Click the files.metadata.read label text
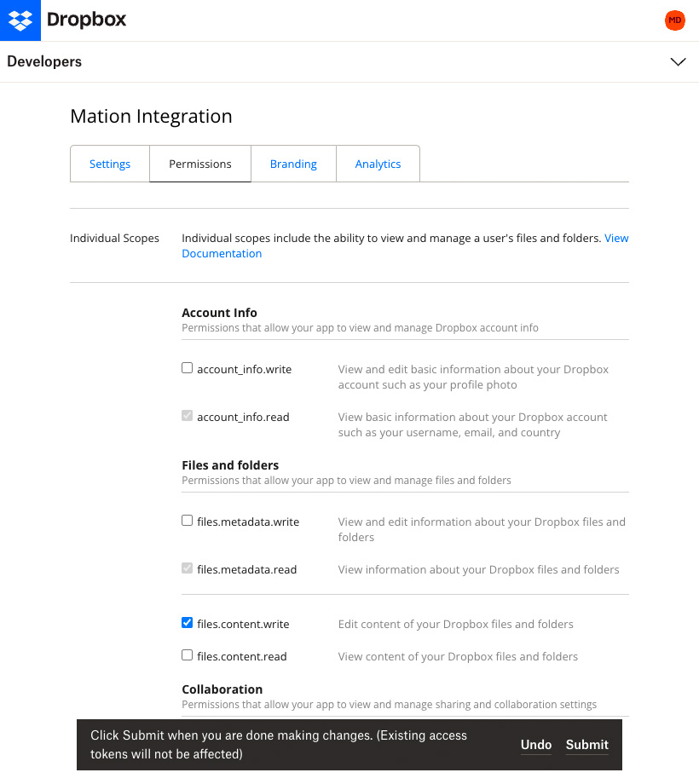The width and height of the screenshot is (699, 784). pos(247,569)
